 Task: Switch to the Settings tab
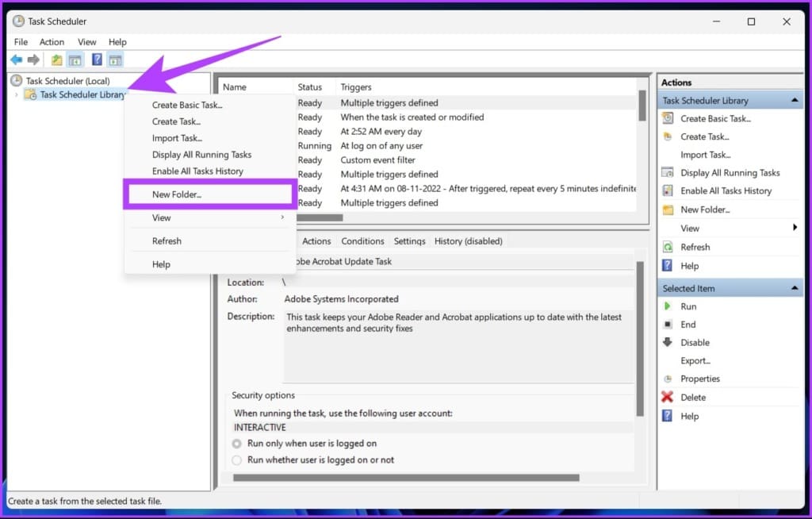click(x=409, y=241)
